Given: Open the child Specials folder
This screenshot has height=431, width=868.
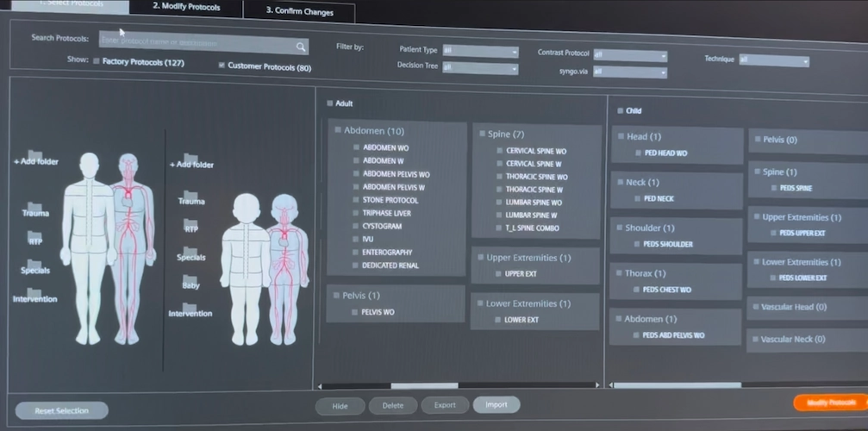Looking at the screenshot, I should [191, 253].
